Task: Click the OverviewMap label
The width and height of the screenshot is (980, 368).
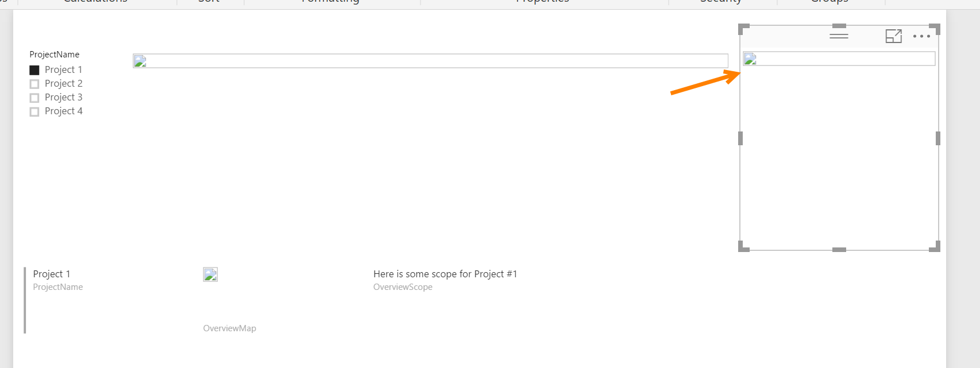Action: coord(230,328)
